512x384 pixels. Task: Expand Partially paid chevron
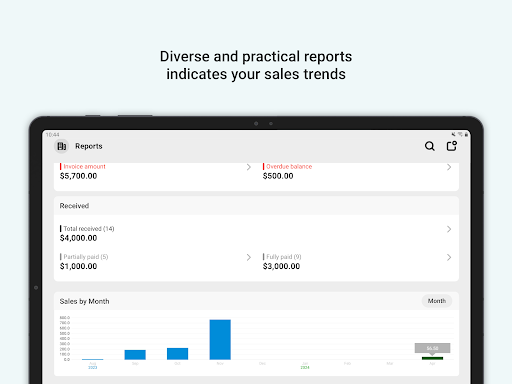point(249,257)
